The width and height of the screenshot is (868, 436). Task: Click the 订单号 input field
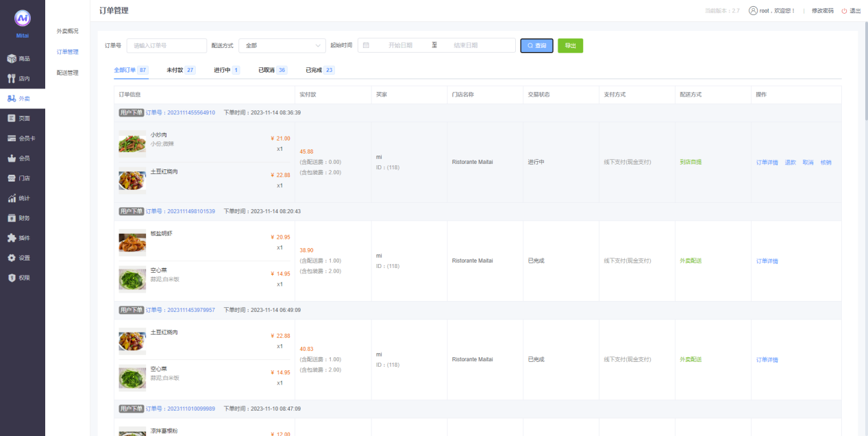point(166,45)
